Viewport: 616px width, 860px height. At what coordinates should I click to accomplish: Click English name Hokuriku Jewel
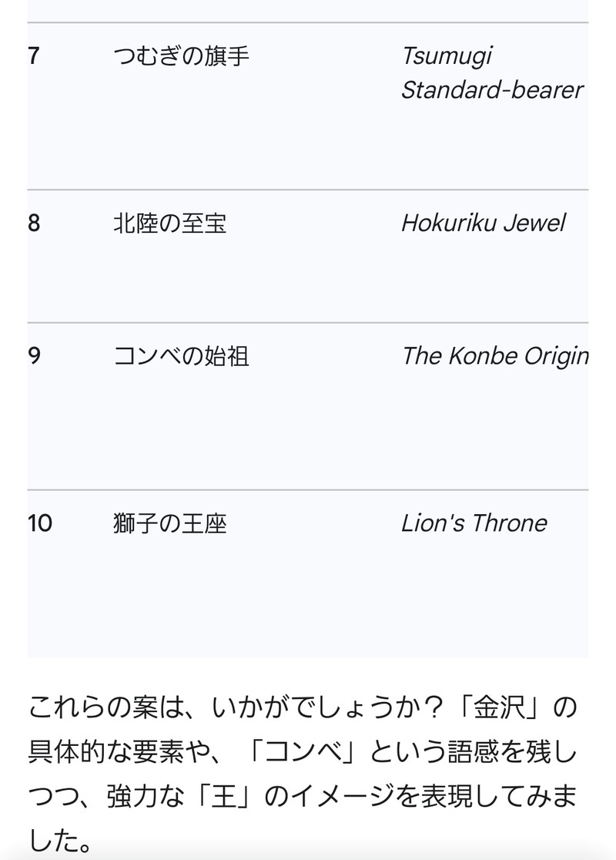point(483,223)
